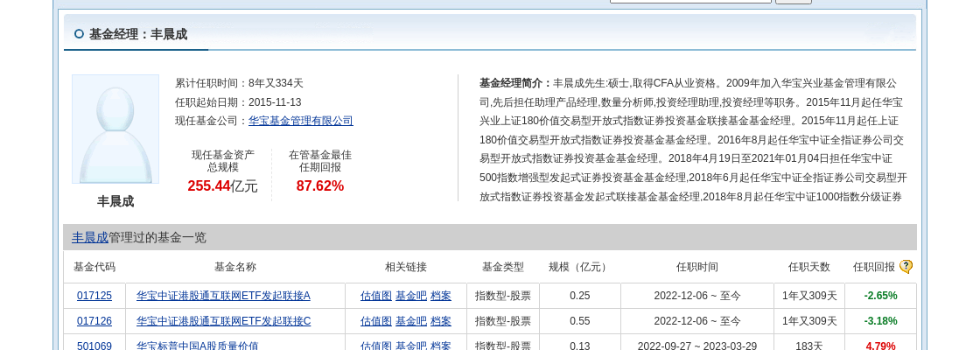
Task: Open 丰晨成 link in table heading
Action: [90, 237]
